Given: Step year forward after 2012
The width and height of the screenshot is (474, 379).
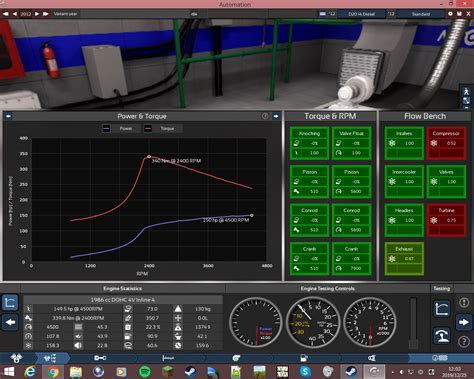Looking at the screenshot, I should click(x=37, y=14).
